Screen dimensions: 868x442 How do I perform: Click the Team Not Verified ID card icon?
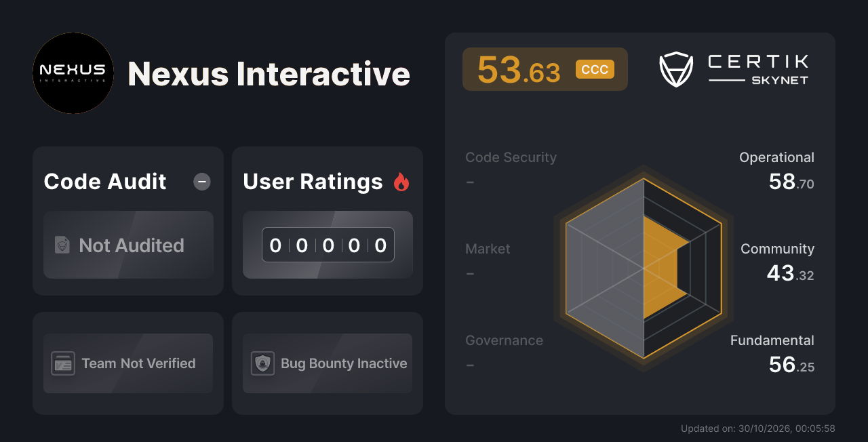point(63,363)
